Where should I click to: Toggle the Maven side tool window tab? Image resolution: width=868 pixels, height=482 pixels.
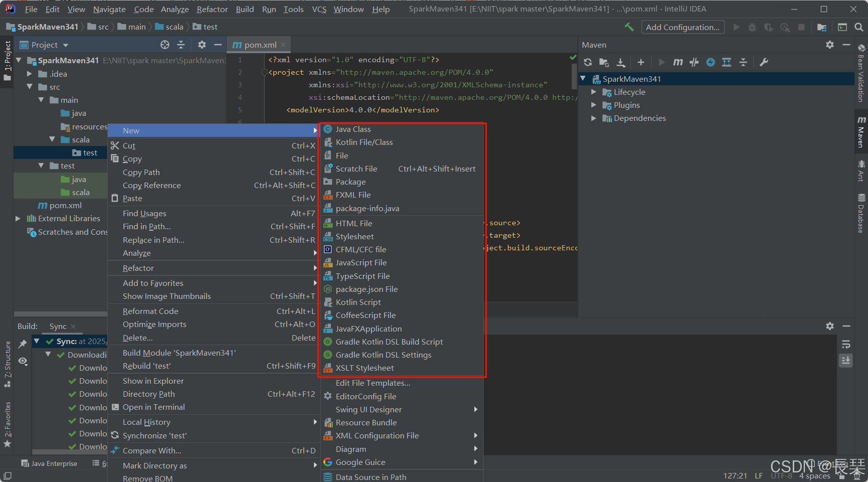point(861,132)
